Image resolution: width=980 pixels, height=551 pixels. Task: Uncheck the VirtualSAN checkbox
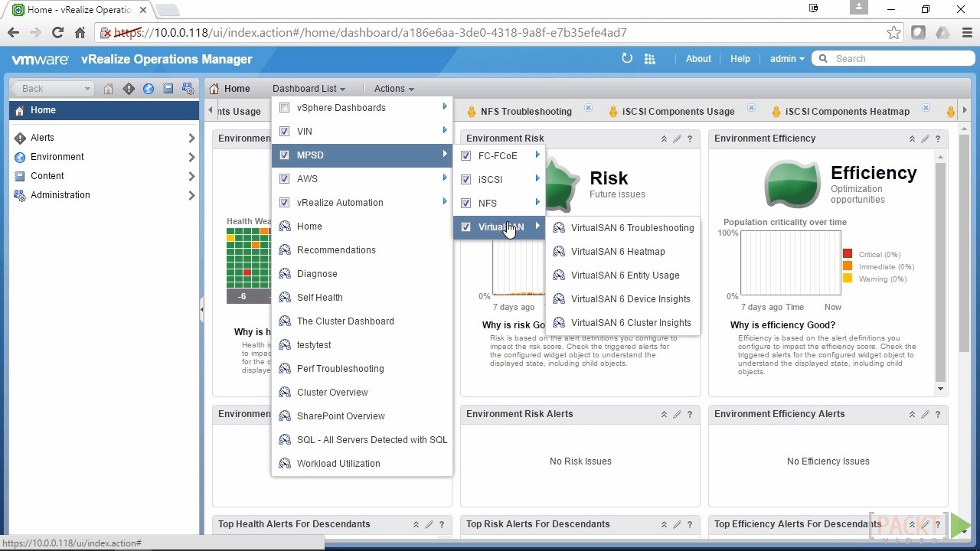pos(465,227)
